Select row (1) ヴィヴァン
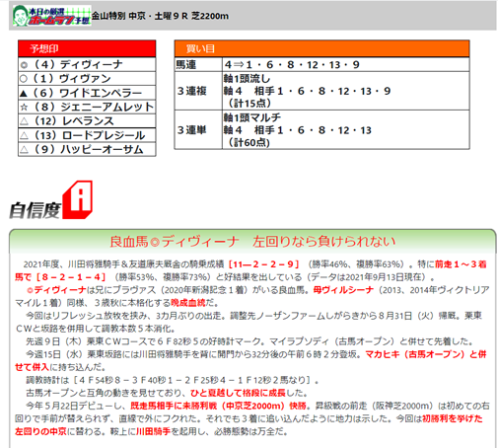The image size is (498, 448). click(87, 79)
